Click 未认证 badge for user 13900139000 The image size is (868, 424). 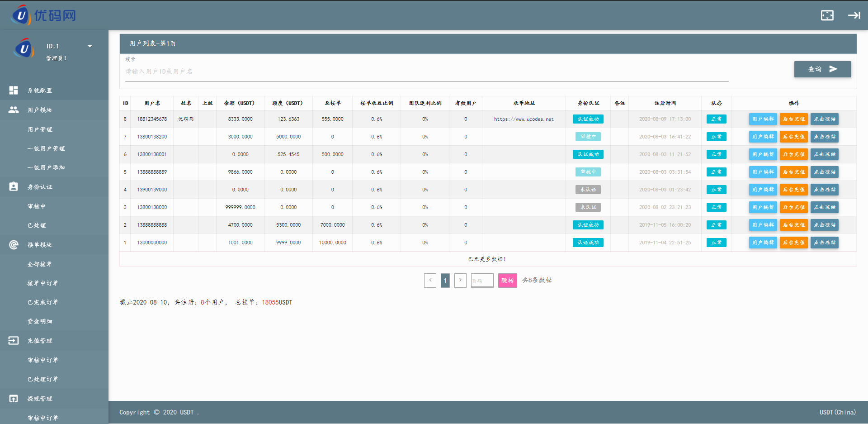(x=588, y=190)
